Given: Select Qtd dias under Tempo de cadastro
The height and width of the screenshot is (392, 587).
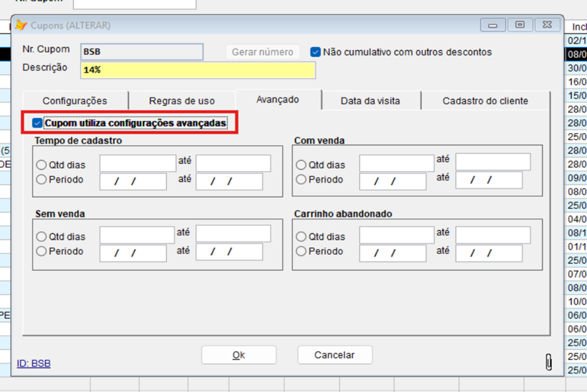Looking at the screenshot, I should pos(42,165).
